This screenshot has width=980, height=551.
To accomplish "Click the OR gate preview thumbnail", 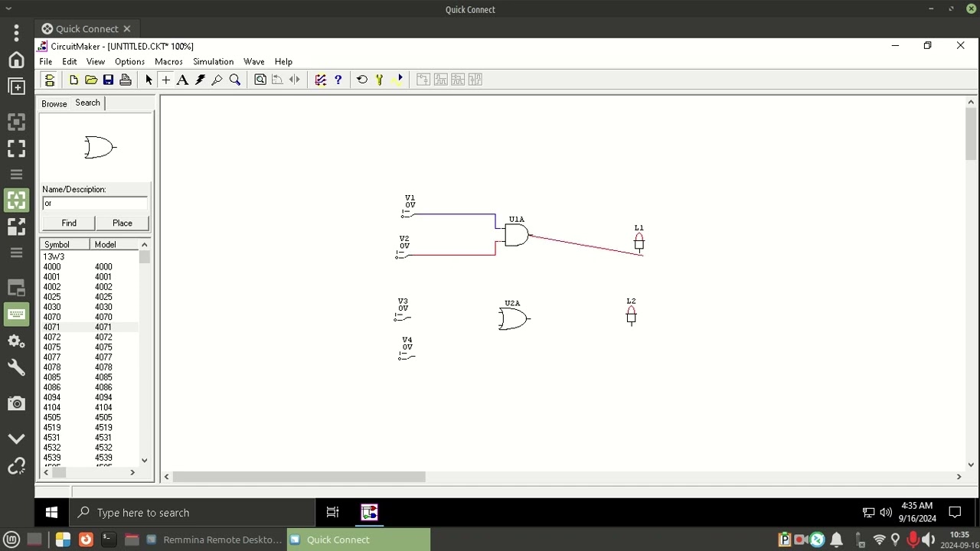I will 100,147.
